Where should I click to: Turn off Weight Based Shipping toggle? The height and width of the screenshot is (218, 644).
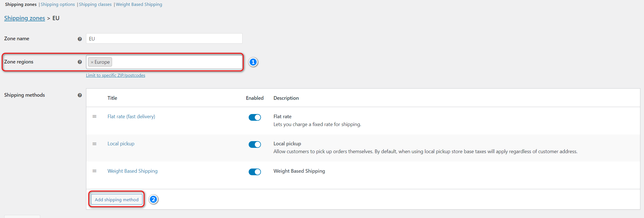255,172
